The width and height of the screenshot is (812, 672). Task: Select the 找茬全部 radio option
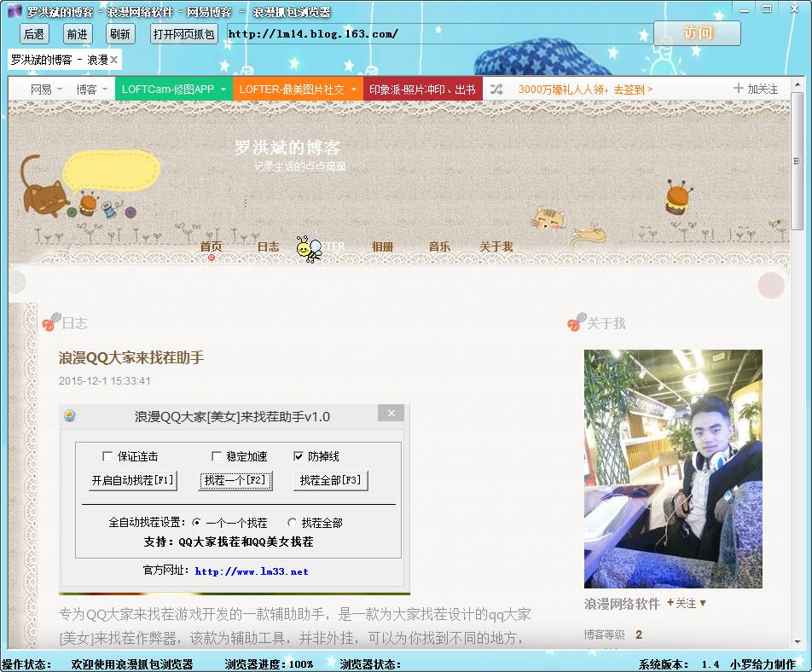click(x=292, y=523)
